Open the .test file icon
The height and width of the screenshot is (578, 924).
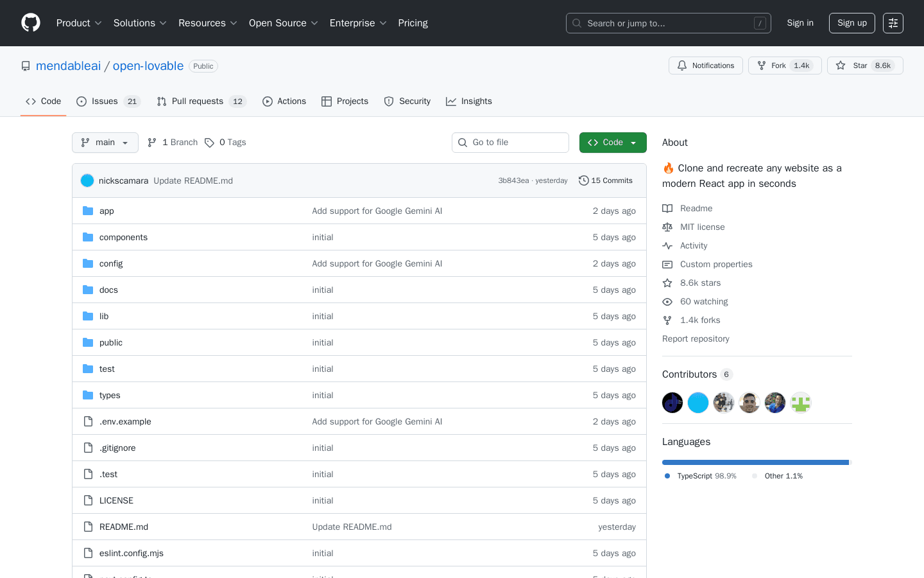(x=88, y=474)
